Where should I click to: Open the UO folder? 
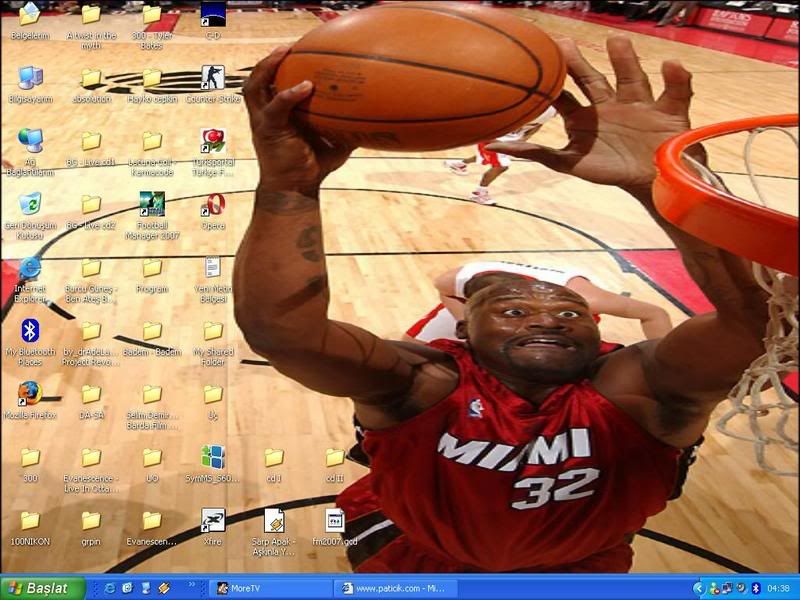[x=152, y=458]
